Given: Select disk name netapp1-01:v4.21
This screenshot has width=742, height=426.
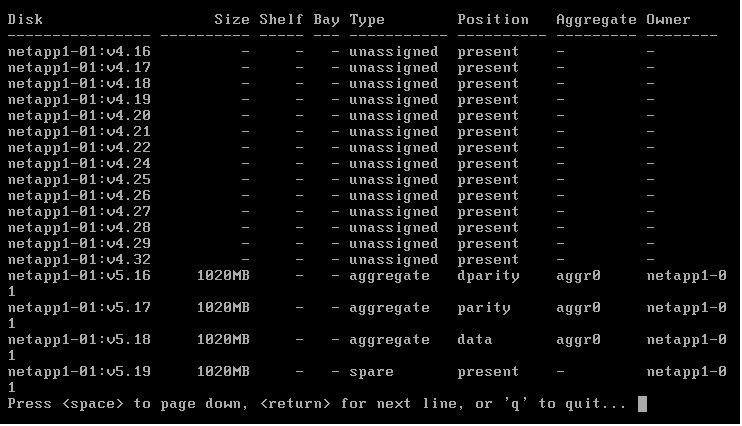Looking at the screenshot, I should pyautogui.click(x=79, y=132).
